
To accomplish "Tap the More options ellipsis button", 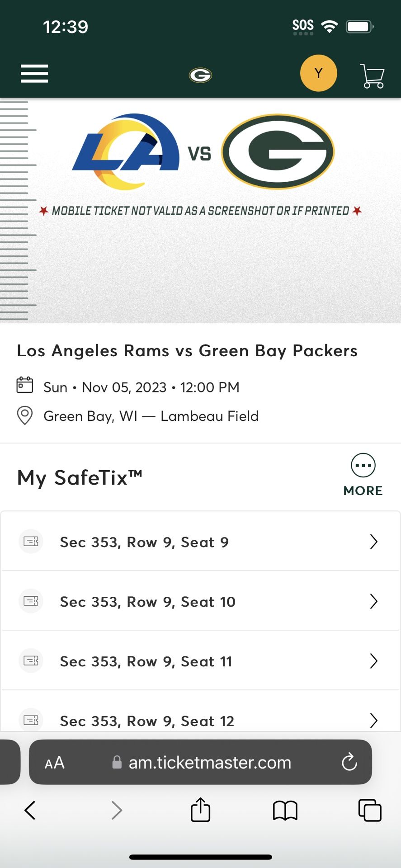I will [x=363, y=466].
